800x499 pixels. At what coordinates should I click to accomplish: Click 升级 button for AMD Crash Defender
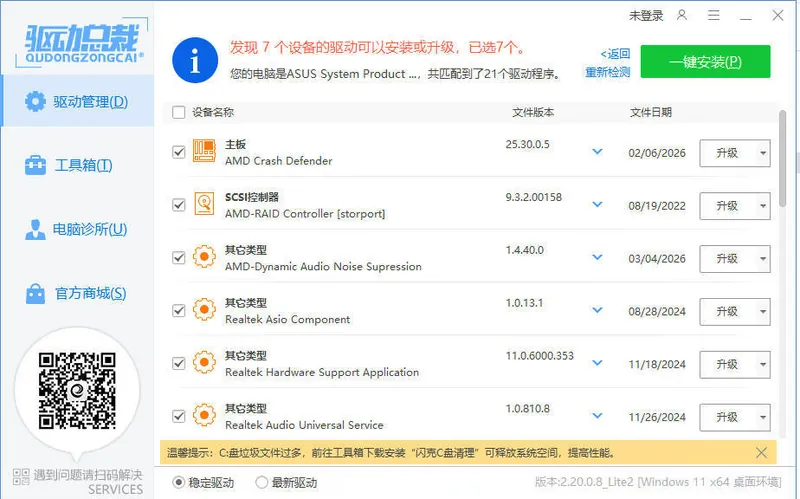pos(727,153)
